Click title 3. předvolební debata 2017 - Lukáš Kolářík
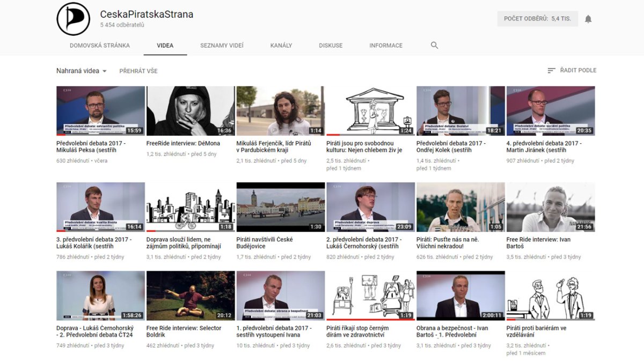This screenshot has height=362, width=644. [x=94, y=243]
